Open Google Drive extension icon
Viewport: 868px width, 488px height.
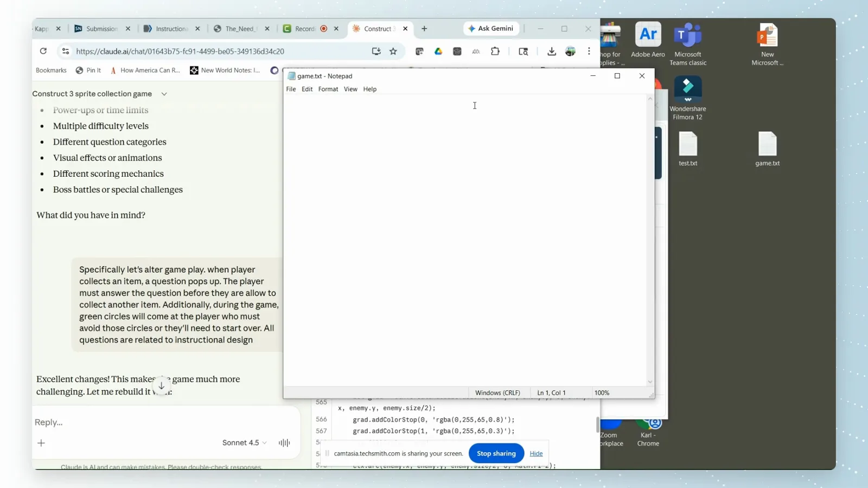[x=438, y=51]
